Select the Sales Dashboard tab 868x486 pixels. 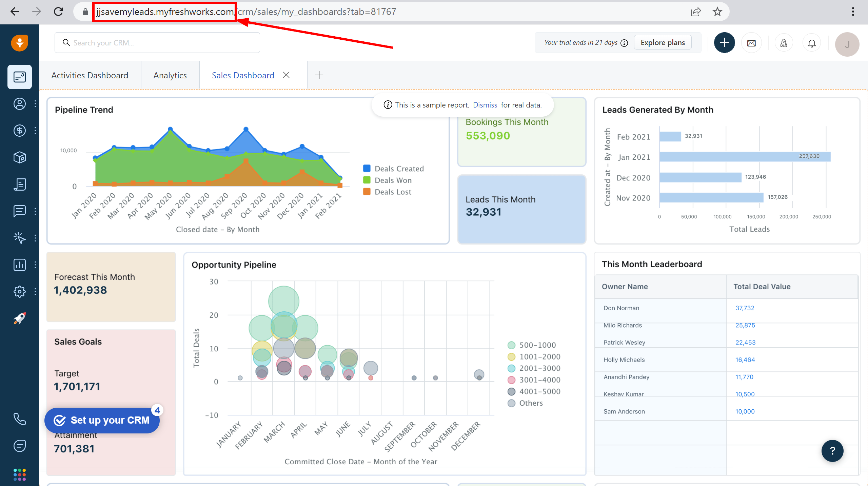point(243,75)
